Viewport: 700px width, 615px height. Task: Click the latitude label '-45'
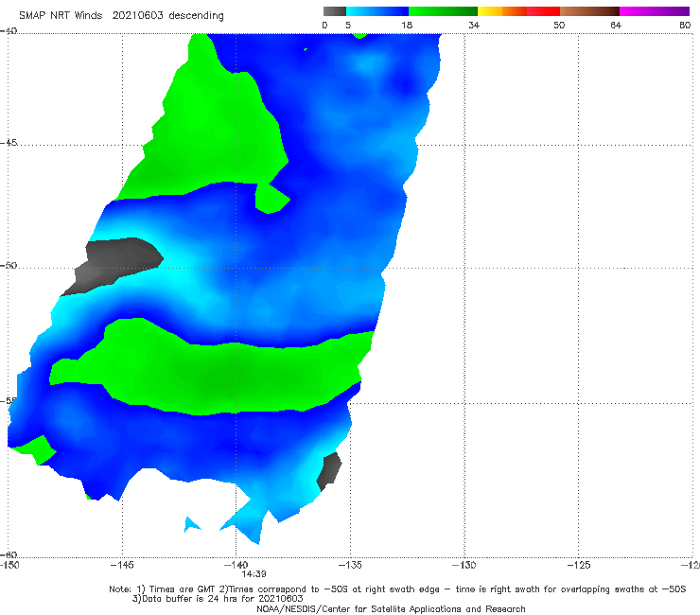coord(9,143)
